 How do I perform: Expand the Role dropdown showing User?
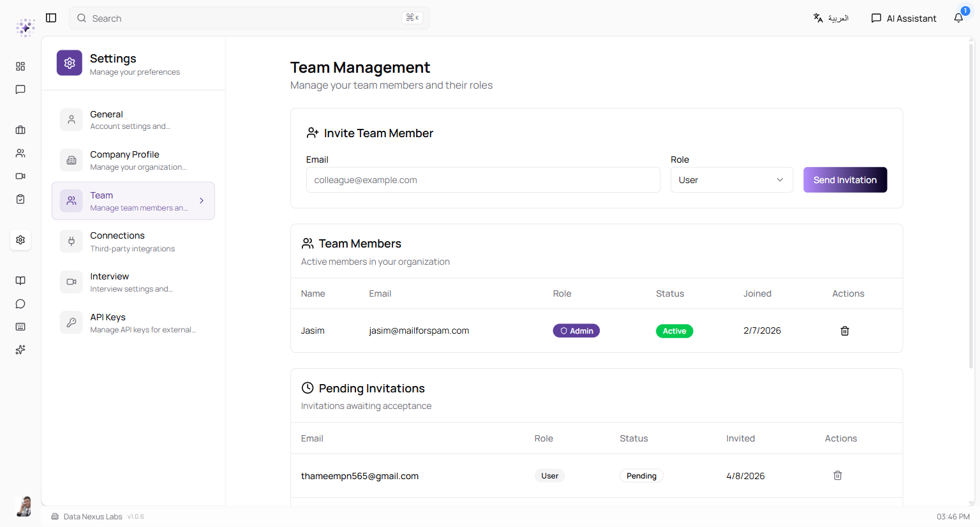pyautogui.click(x=731, y=180)
